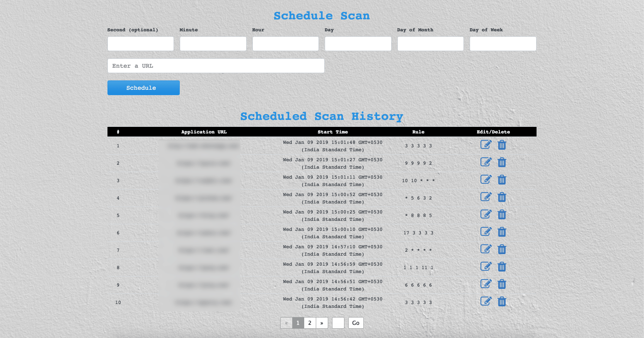Click the Start Time column header
644x338 pixels.
(333, 132)
